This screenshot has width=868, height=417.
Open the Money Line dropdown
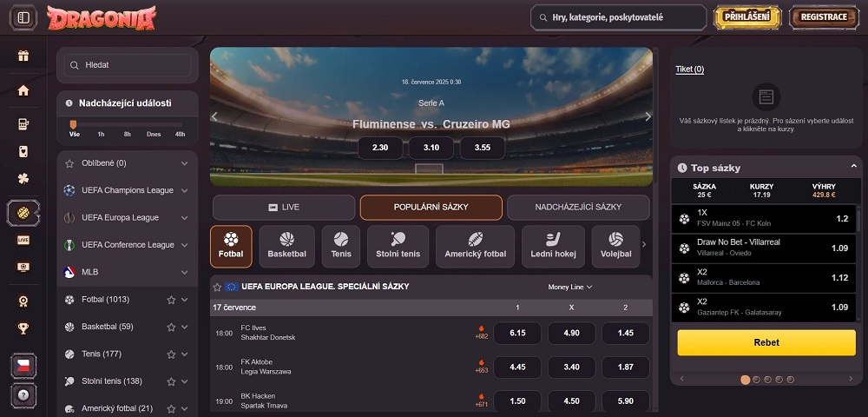570,287
